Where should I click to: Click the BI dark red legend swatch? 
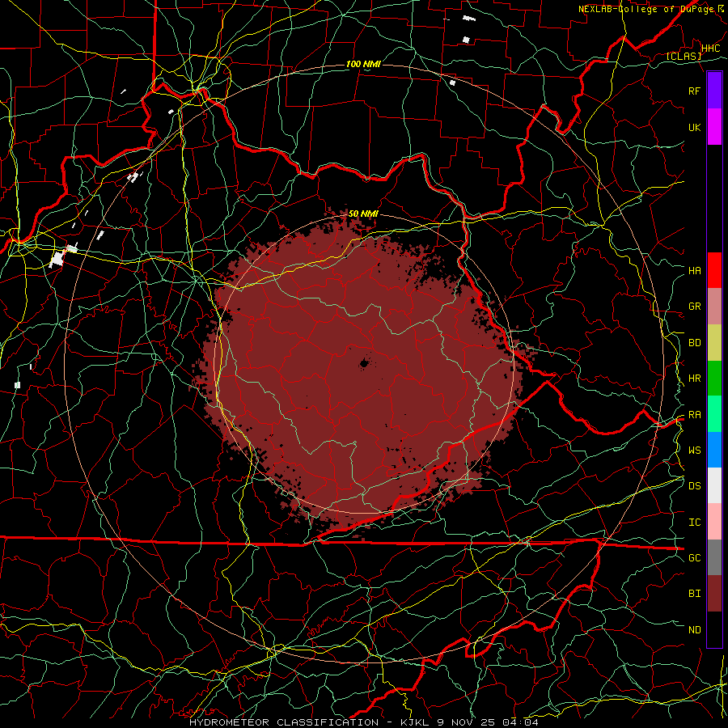coord(714,594)
